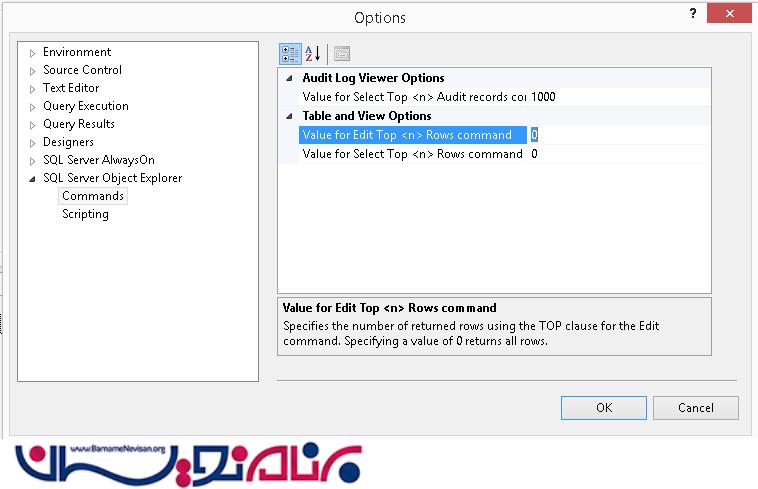Select the Commands sub-item
The image size is (758, 489).
coord(93,196)
